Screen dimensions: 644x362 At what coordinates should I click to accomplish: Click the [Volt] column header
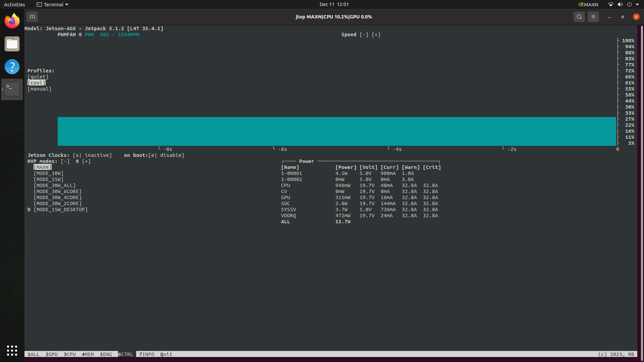click(x=369, y=167)
